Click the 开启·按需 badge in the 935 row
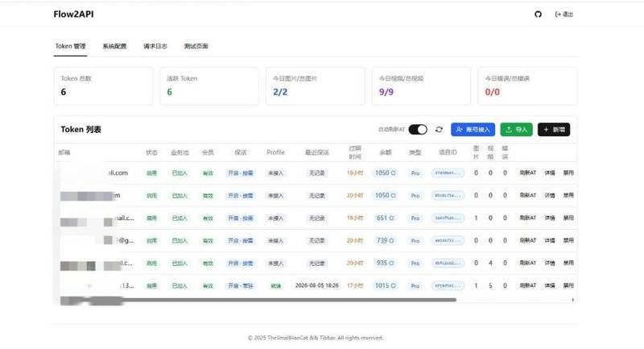 tap(241, 263)
